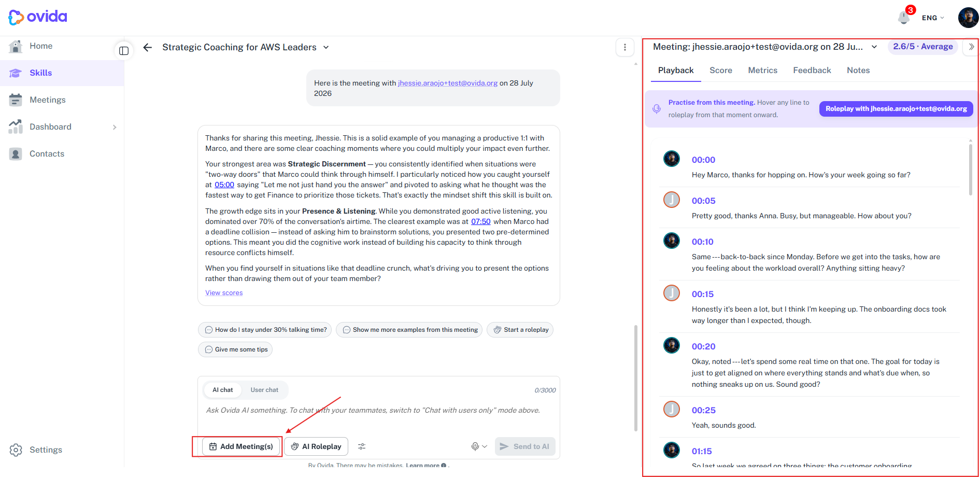Jump to timestamp 05:00 link
The width and height of the screenshot is (980, 477).
tap(224, 185)
